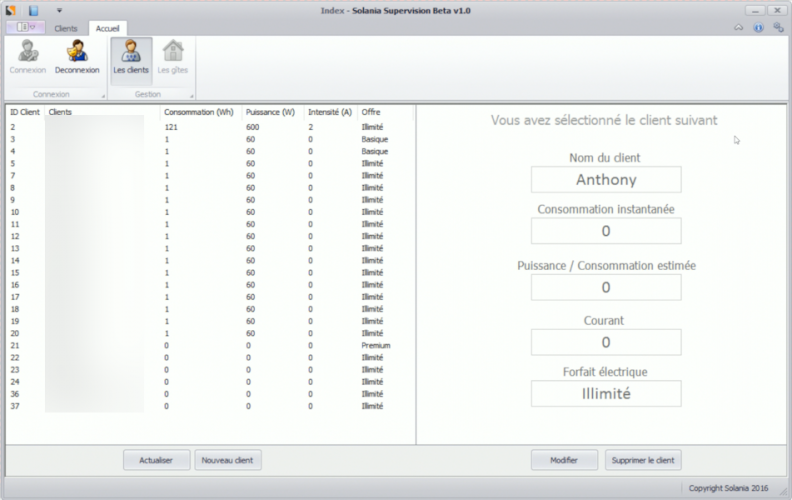Click the Connexion login icon
The height and width of the screenshot is (500, 792).
(x=27, y=57)
